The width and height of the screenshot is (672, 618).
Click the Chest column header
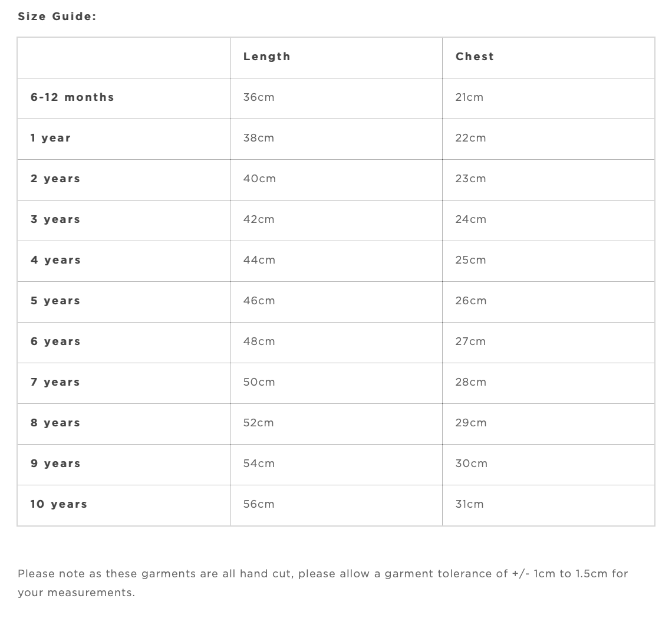(475, 57)
